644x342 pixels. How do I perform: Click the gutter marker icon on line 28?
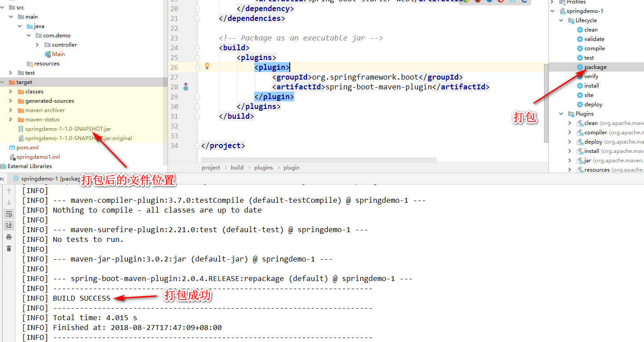[x=186, y=87]
